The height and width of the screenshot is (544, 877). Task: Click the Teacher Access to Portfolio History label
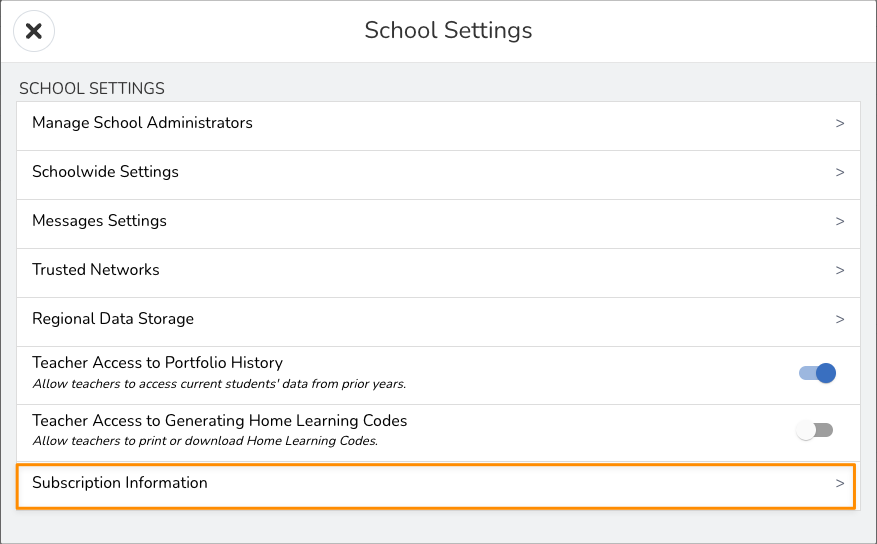point(157,363)
